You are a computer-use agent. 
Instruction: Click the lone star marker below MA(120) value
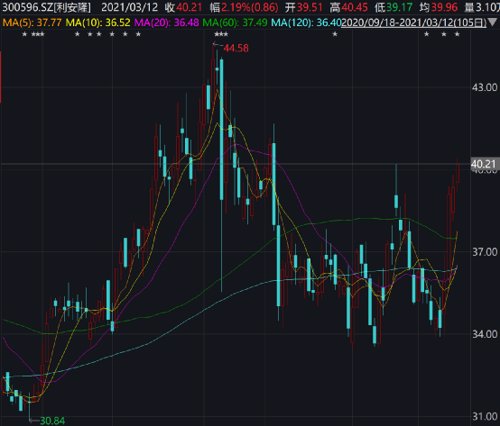point(335,34)
